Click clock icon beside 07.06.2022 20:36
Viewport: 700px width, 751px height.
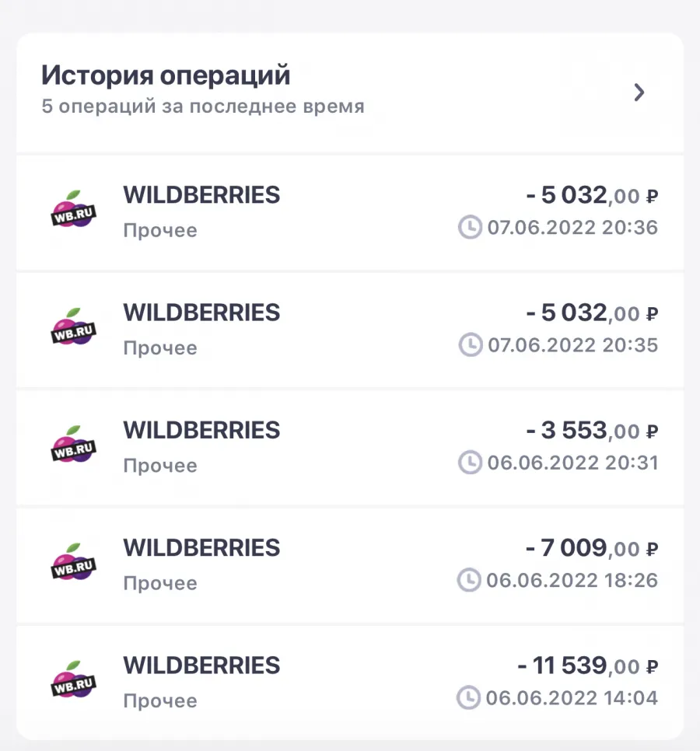(470, 227)
